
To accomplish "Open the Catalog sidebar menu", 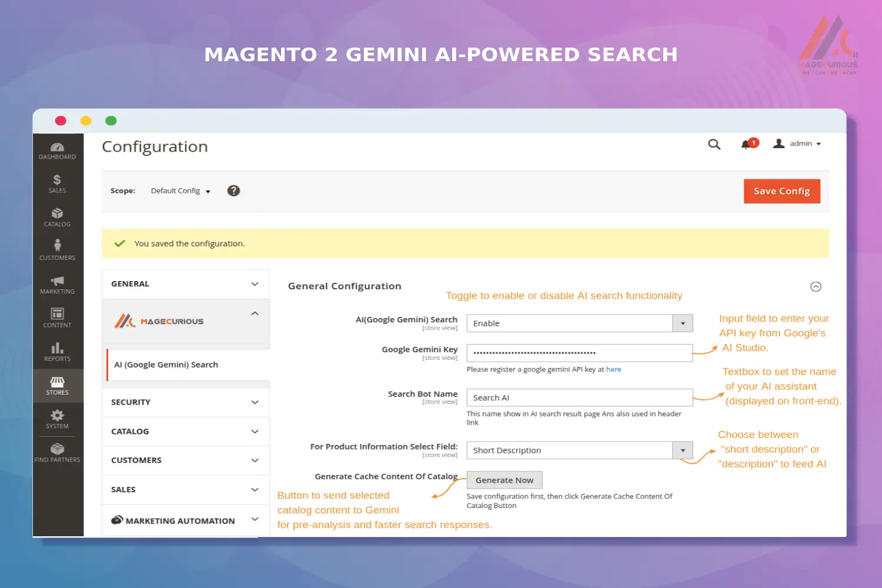I will [57, 217].
